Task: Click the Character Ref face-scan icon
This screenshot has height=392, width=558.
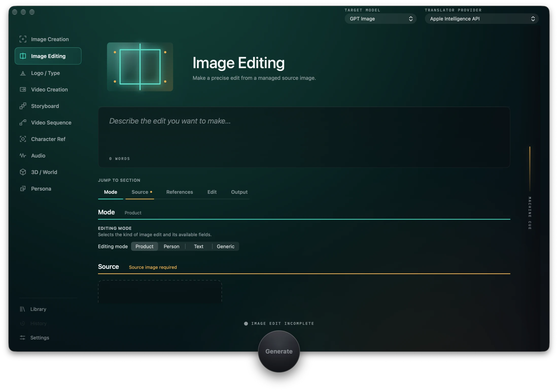Action: pyautogui.click(x=23, y=139)
